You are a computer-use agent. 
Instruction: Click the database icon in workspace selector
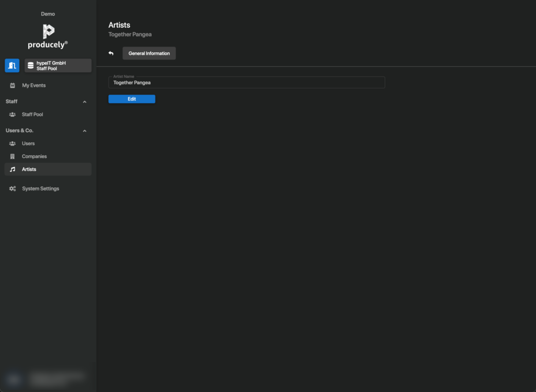pos(30,65)
